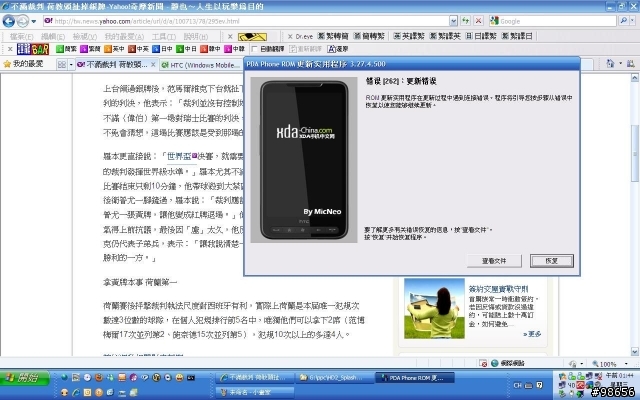
Task: Expand the tab list dropdown arrow
Action: (71, 64)
